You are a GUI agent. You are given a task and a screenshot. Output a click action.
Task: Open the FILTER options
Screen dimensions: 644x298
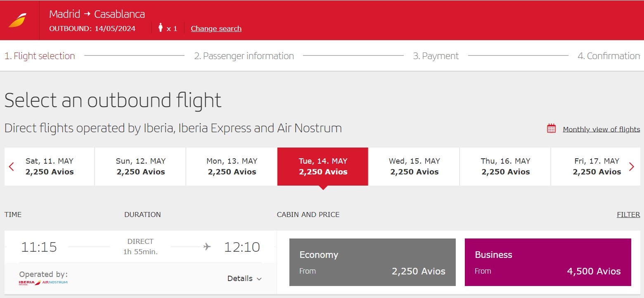pyautogui.click(x=628, y=215)
